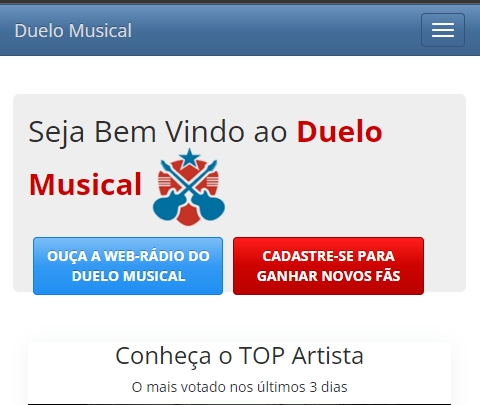
Task: Click the red shield bottom of logo
Action: pyautogui.click(x=188, y=217)
